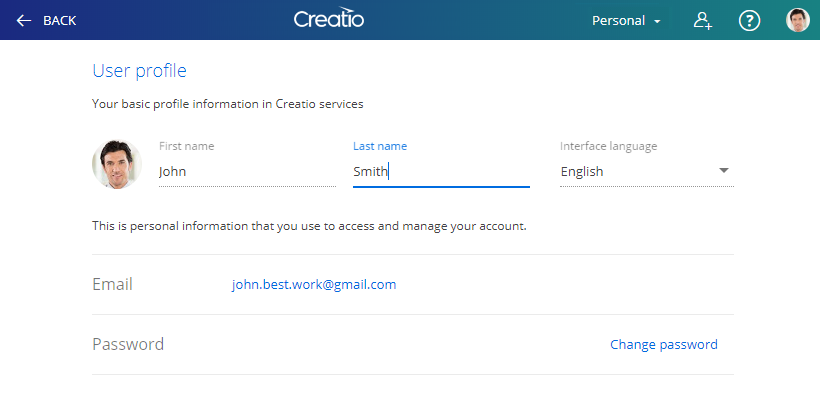Image resolution: width=820 pixels, height=413 pixels.
Task: Click the profile photo beside First name
Action: tap(117, 164)
